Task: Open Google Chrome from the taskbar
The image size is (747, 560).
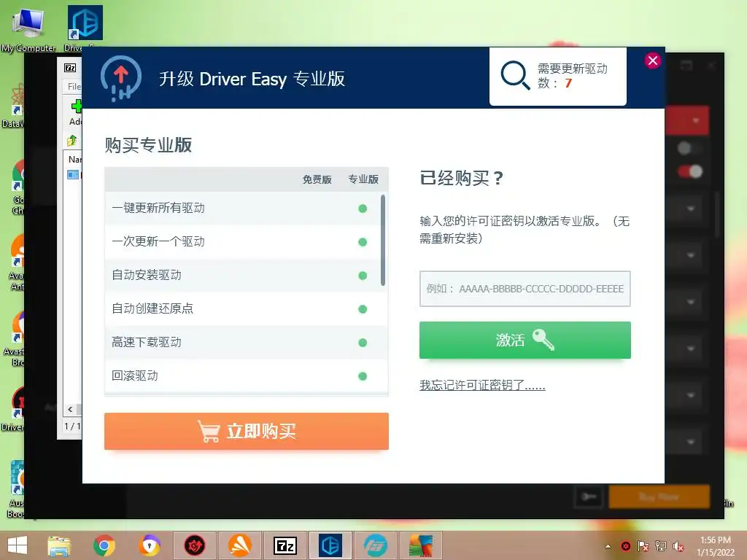Action: pyautogui.click(x=104, y=545)
